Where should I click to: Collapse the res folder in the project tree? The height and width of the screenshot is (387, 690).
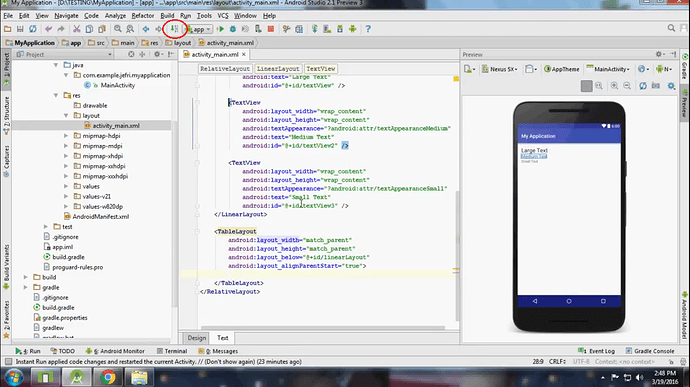click(x=56, y=96)
